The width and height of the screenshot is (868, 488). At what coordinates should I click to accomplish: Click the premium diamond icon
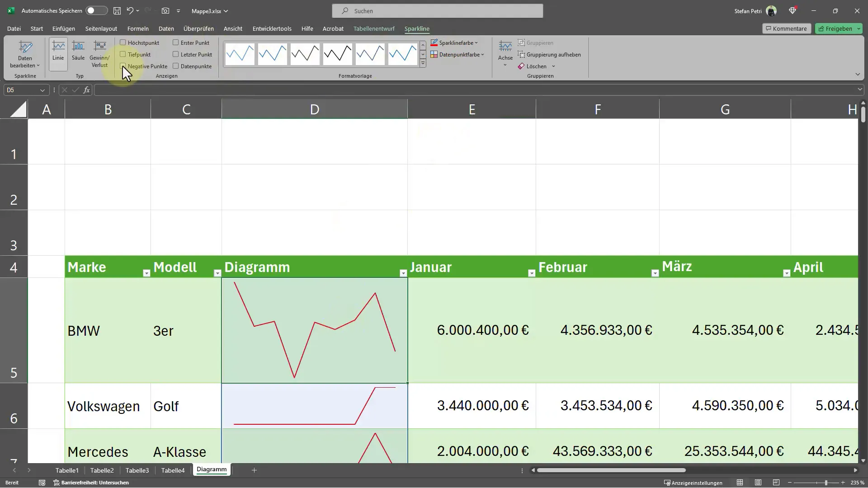(x=793, y=11)
